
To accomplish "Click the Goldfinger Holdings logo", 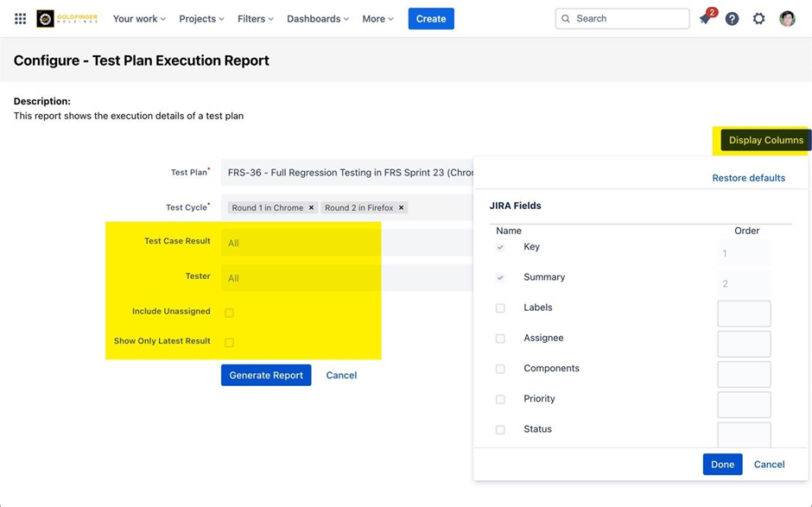I will point(66,18).
